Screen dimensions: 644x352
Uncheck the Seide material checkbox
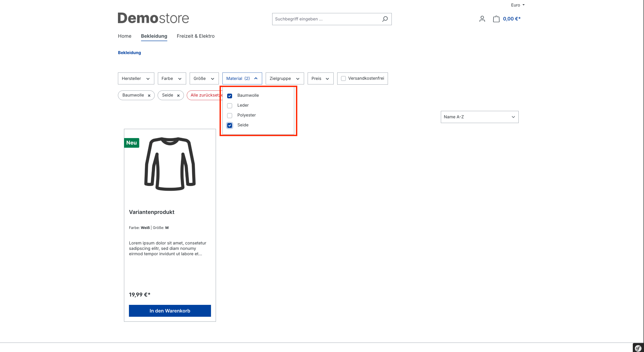coord(229,125)
